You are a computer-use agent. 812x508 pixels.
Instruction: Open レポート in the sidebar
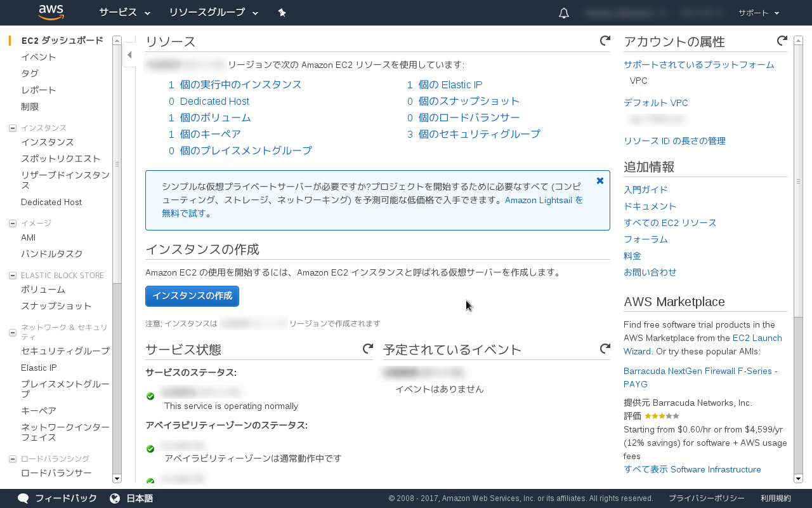point(39,90)
